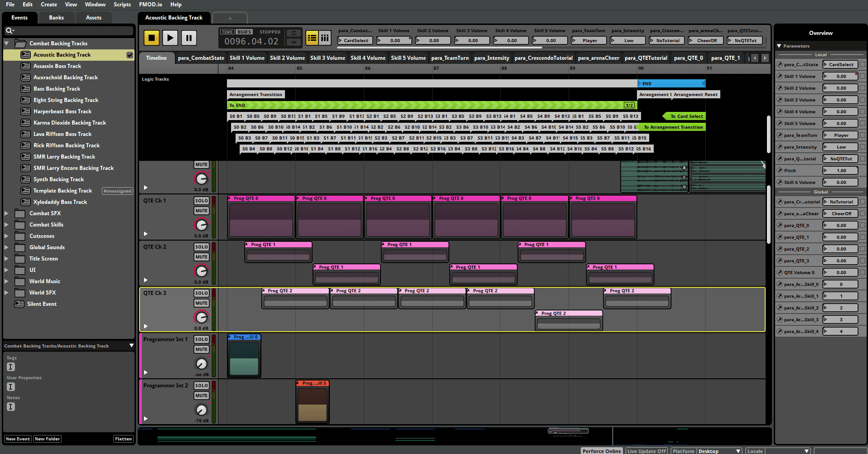The width and height of the screenshot is (868, 454).
Task: Open the tracks list view icon
Action: click(312, 38)
